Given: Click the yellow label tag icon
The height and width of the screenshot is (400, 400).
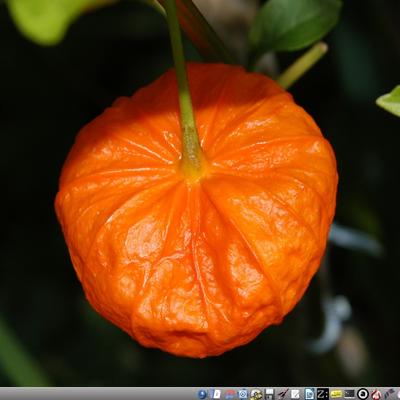Looking at the screenshot, I should [x=336, y=394].
